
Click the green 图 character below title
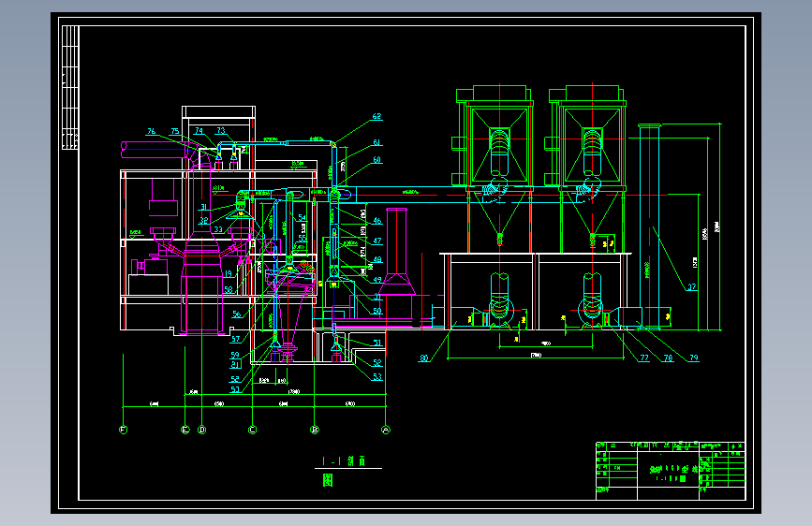click(328, 480)
